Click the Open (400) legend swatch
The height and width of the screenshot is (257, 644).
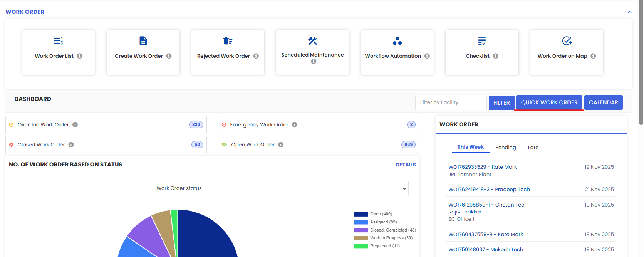coord(361,214)
